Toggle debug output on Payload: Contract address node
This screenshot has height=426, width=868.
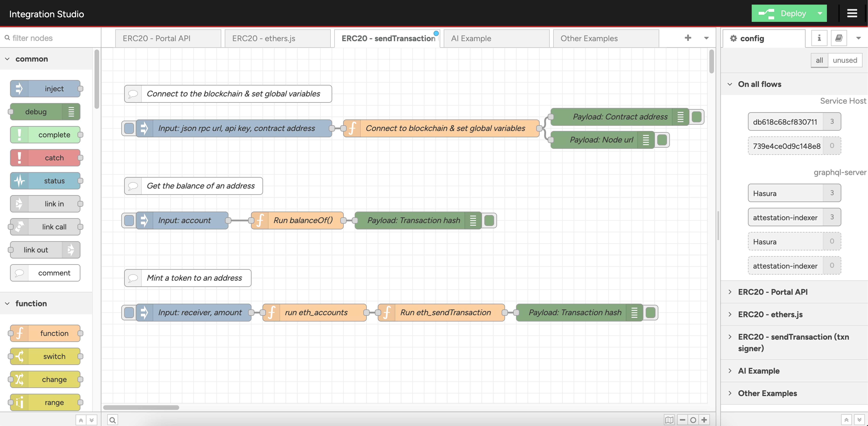[697, 117]
